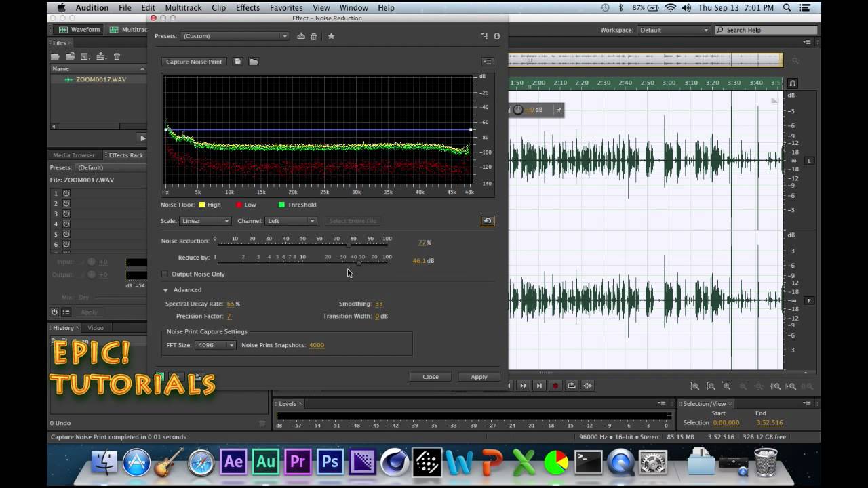Screen dimensions: 868x488
Task: Toggle the right channel R button
Action: pyautogui.click(x=809, y=300)
